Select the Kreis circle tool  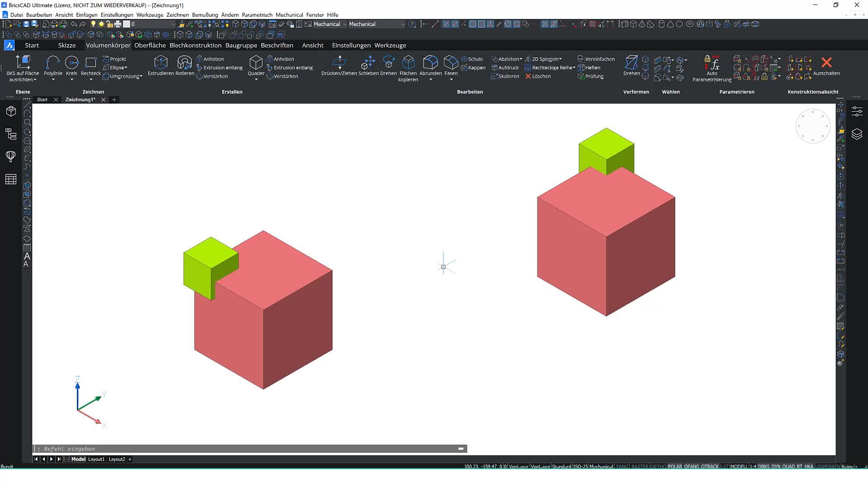(x=71, y=65)
